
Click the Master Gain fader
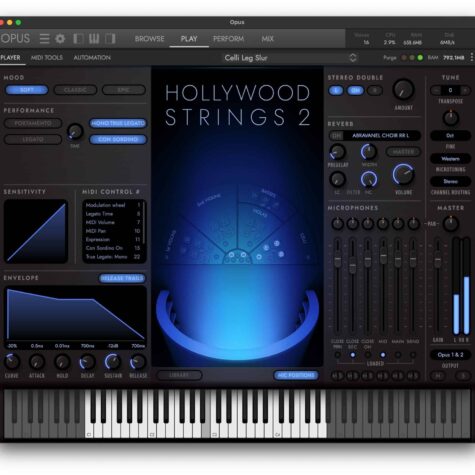[x=438, y=260]
